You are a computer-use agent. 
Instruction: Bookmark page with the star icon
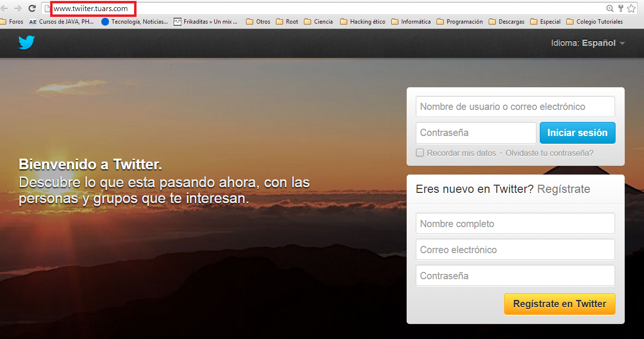631,8
